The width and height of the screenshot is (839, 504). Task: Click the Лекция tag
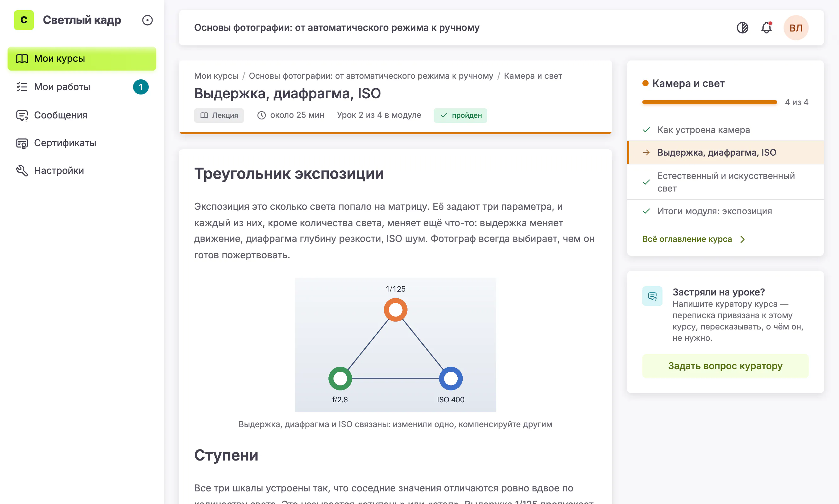coord(219,116)
